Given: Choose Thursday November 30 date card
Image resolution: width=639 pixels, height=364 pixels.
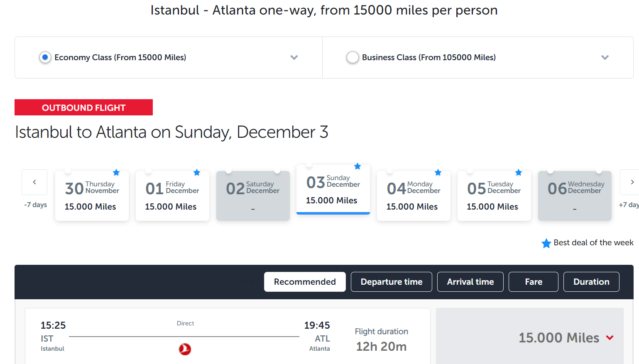Looking at the screenshot, I should coord(92,196).
